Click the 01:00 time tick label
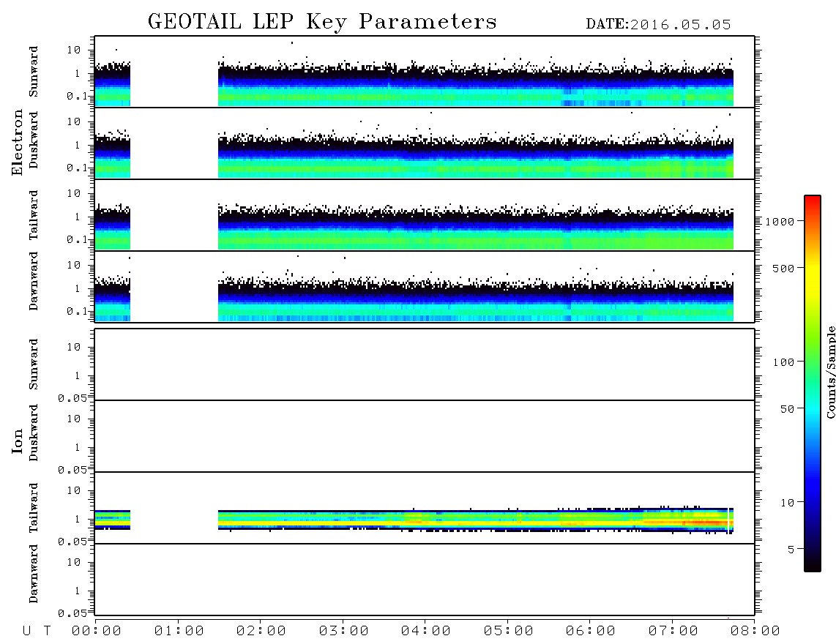836x644 pixels. coord(179,632)
